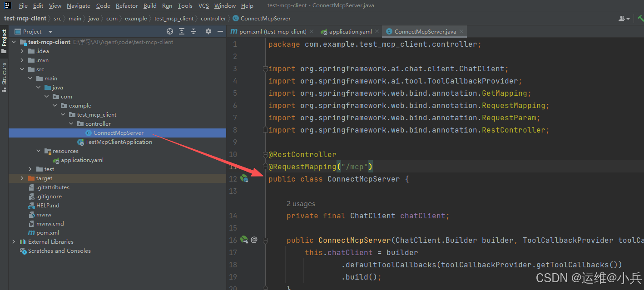
Task: Close the ConnectMcpServer.java editor tab
Action: [461, 32]
